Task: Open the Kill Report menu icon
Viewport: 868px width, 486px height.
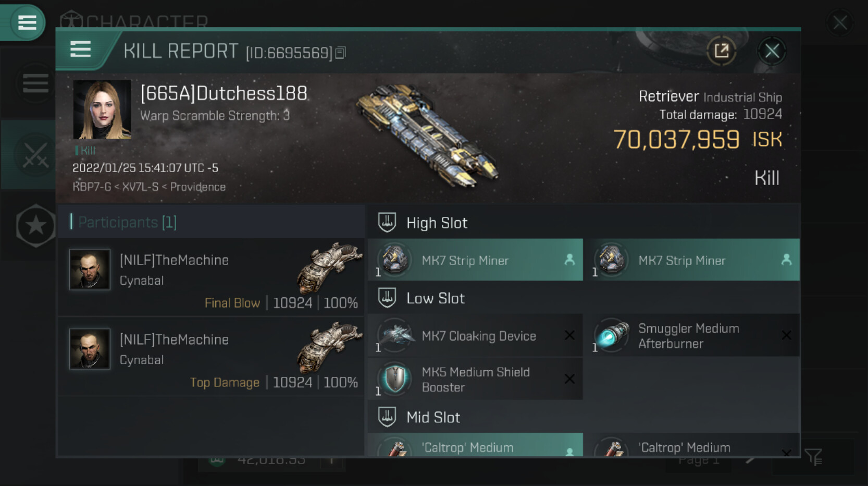Action: [x=80, y=49]
